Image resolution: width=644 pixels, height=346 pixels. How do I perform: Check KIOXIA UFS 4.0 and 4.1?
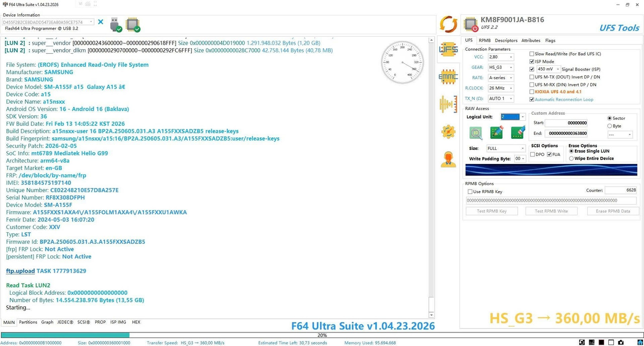(x=532, y=92)
